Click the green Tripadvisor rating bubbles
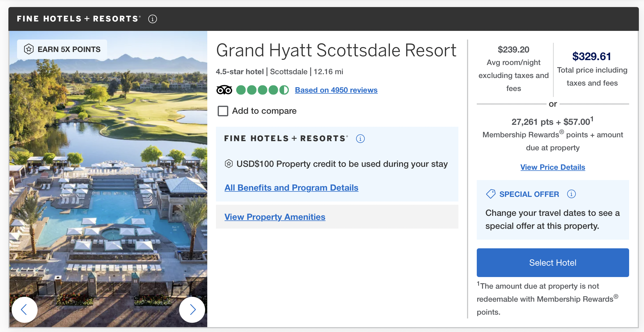Image resolution: width=644 pixels, height=332 pixels. point(262,90)
